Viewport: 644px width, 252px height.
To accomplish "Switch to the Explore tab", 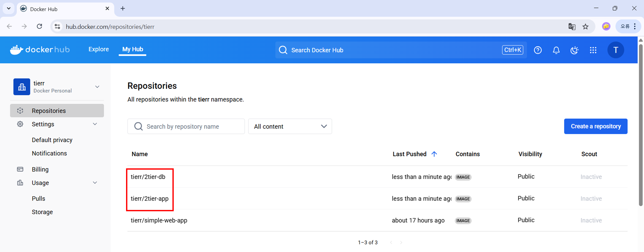I will point(99,49).
